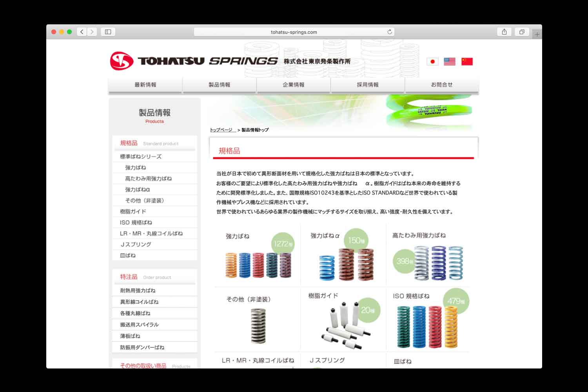Click the Safari back arrow button
The width and height of the screenshot is (588, 392).
[x=82, y=32]
